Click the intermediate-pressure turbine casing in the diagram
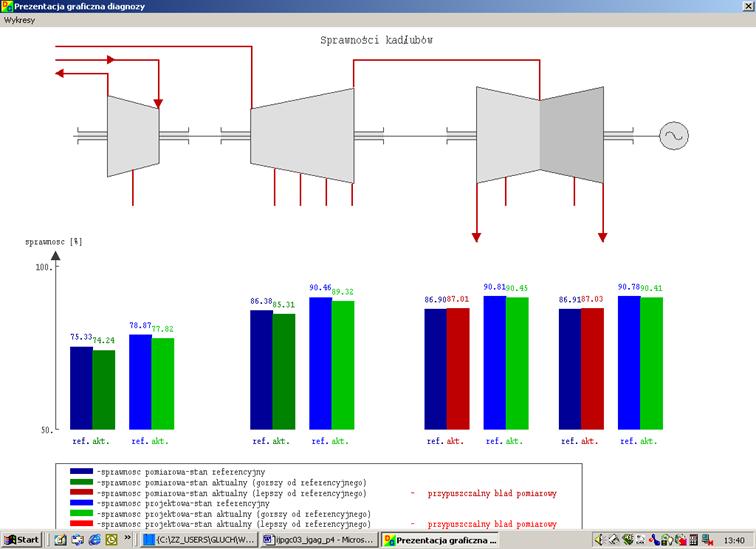 302,136
